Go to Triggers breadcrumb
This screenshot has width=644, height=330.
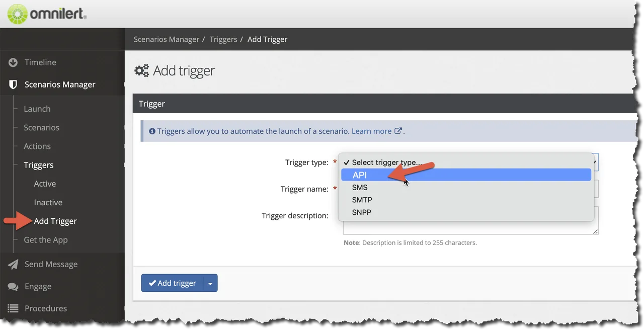pyautogui.click(x=223, y=39)
